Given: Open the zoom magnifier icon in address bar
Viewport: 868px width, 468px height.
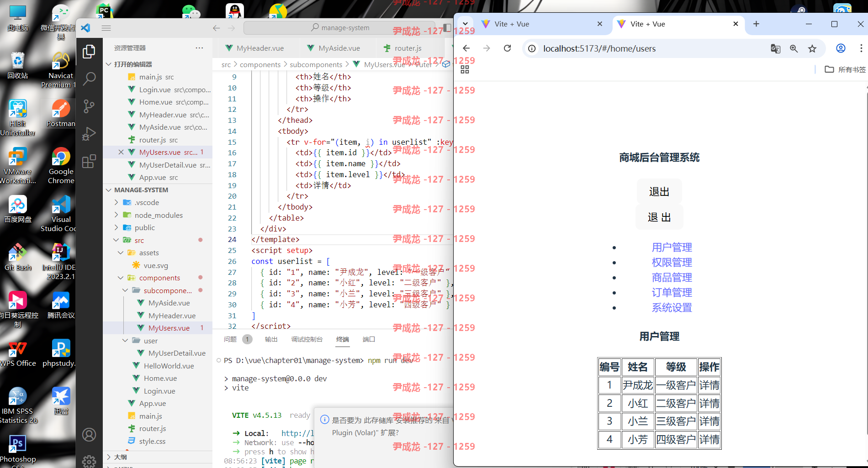Looking at the screenshot, I should (x=794, y=48).
